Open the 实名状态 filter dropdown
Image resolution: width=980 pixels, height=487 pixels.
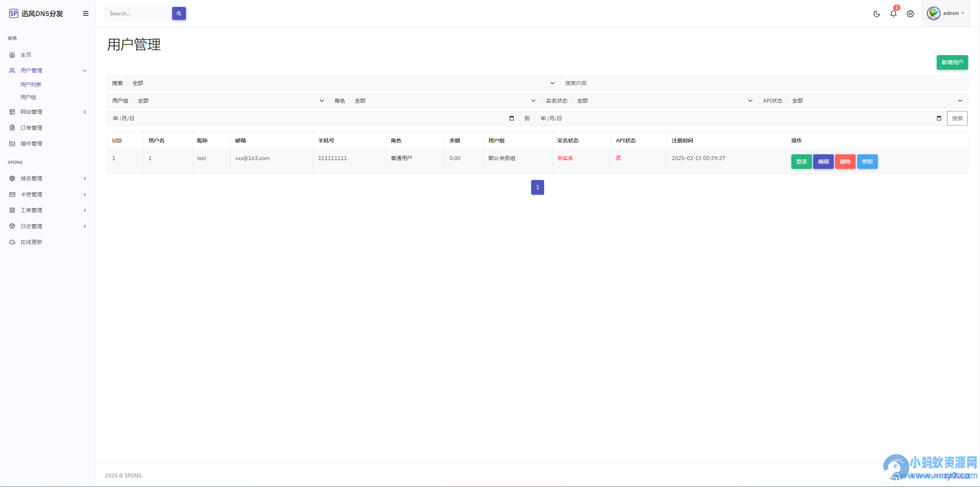tap(665, 101)
